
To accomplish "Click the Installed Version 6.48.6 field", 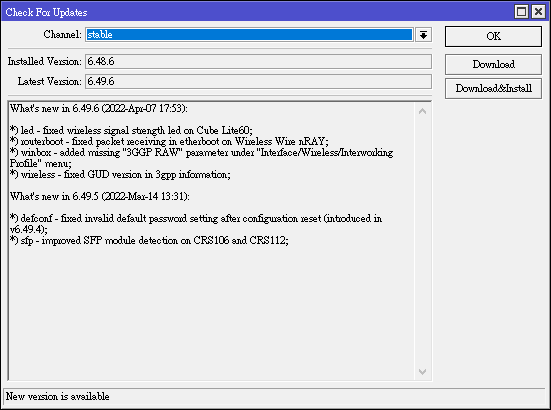I will [x=258, y=61].
